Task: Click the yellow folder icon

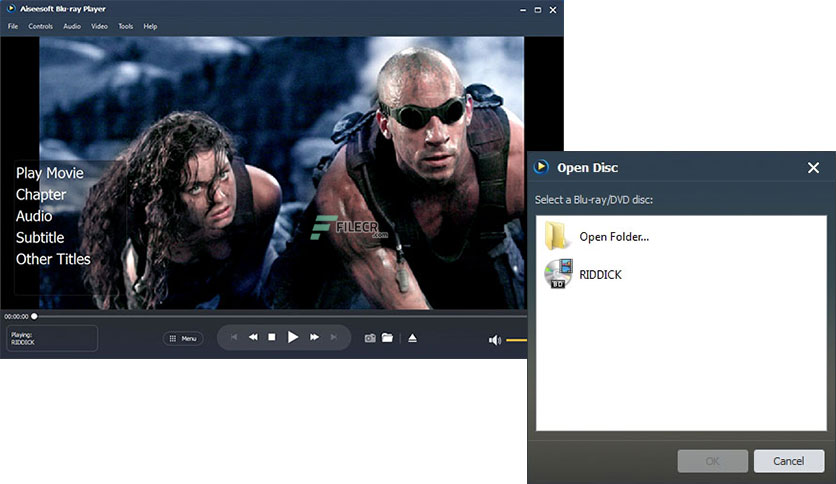Action: [x=556, y=236]
